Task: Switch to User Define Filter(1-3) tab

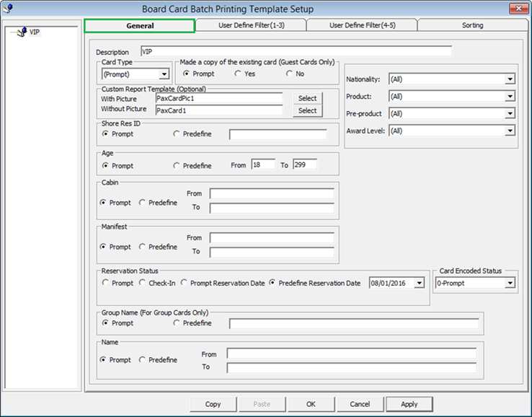Action: point(251,25)
